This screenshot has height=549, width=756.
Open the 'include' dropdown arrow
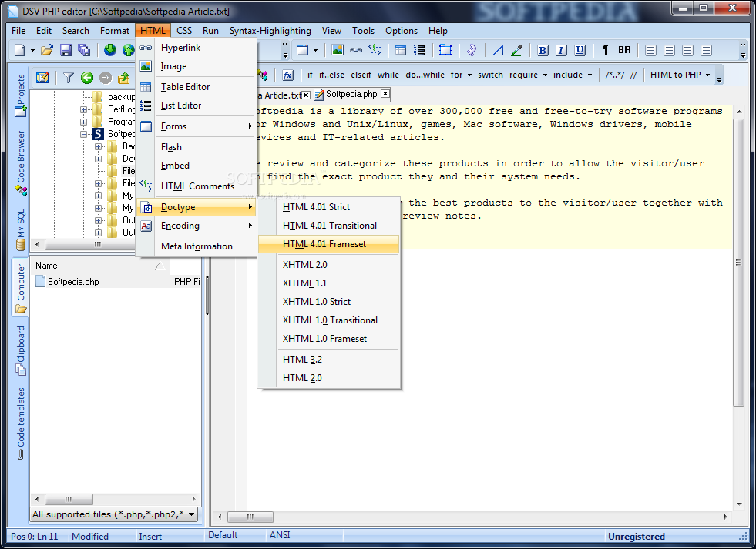click(590, 75)
